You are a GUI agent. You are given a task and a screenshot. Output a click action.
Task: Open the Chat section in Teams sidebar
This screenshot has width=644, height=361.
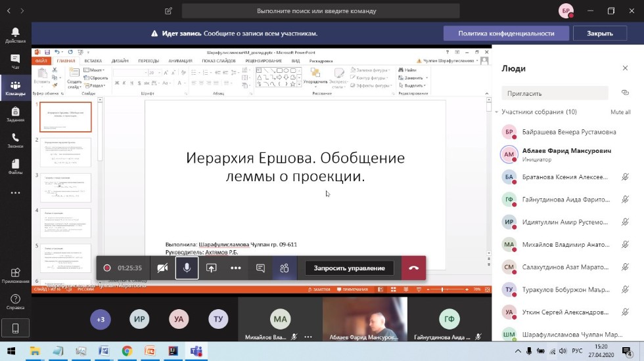(x=15, y=61)
